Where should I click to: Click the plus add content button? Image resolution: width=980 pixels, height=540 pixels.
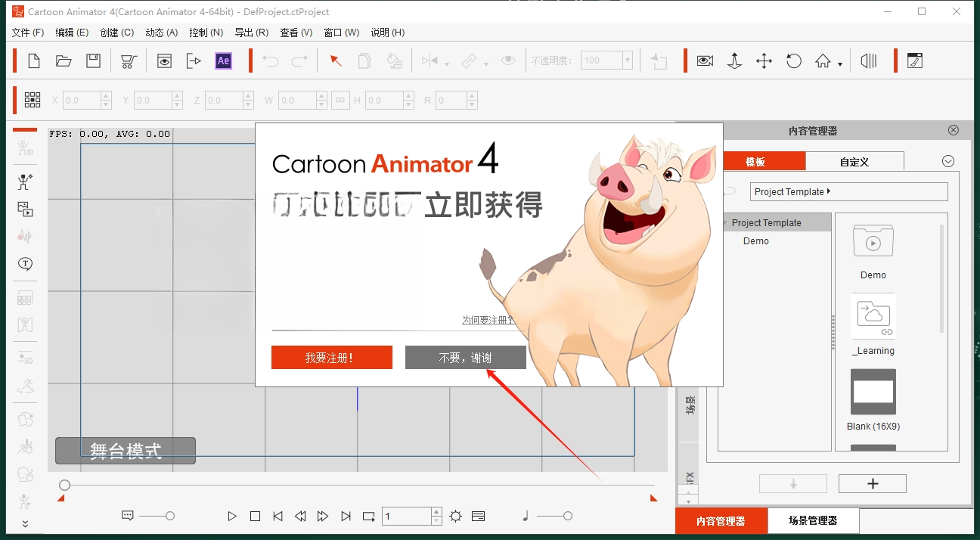click(x=872, y=484)
